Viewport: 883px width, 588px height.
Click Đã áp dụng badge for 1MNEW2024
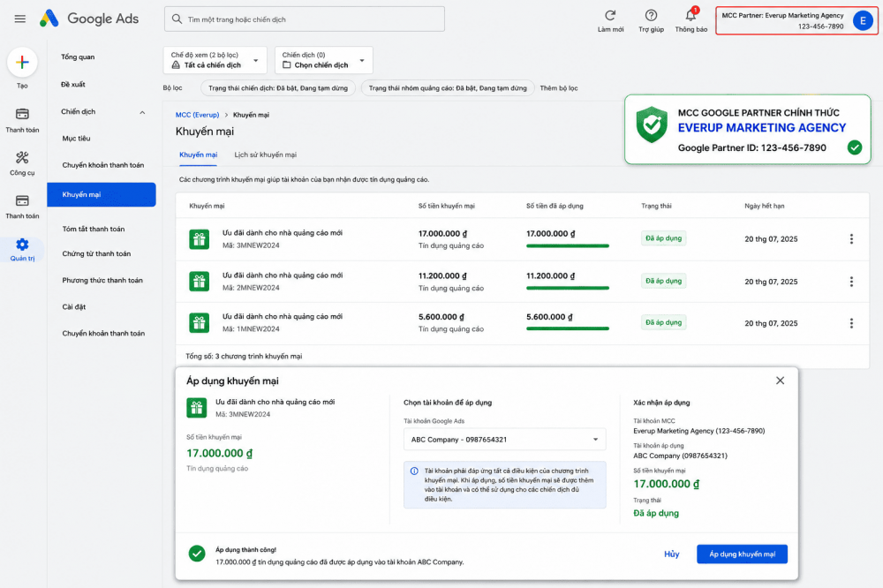(x=663, y=323)
